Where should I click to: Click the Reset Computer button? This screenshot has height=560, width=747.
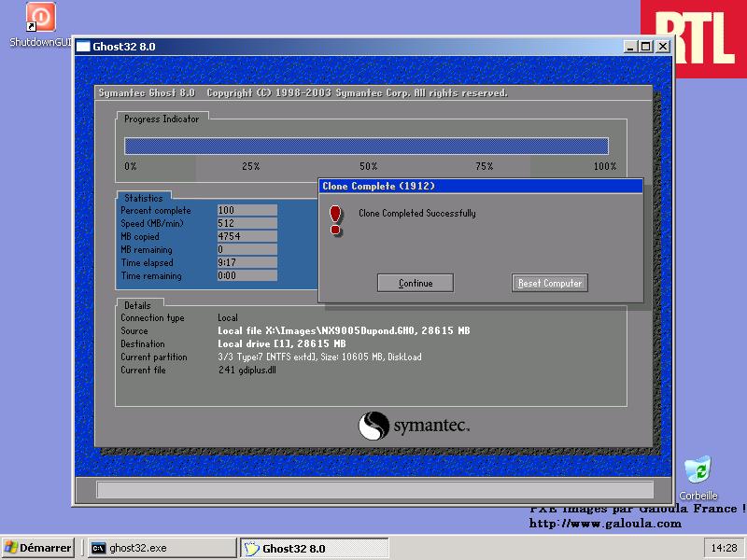(550, 283)
